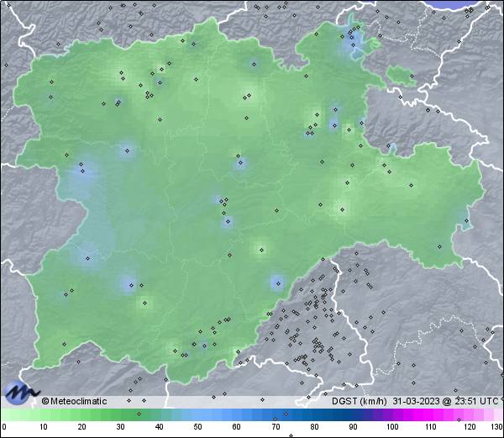Click scale label 110
Screen dimensions: 504x438
pos(431,427)
